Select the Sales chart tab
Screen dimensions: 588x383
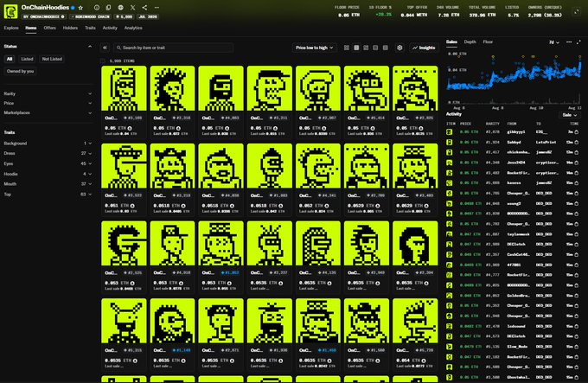(451, 42)
